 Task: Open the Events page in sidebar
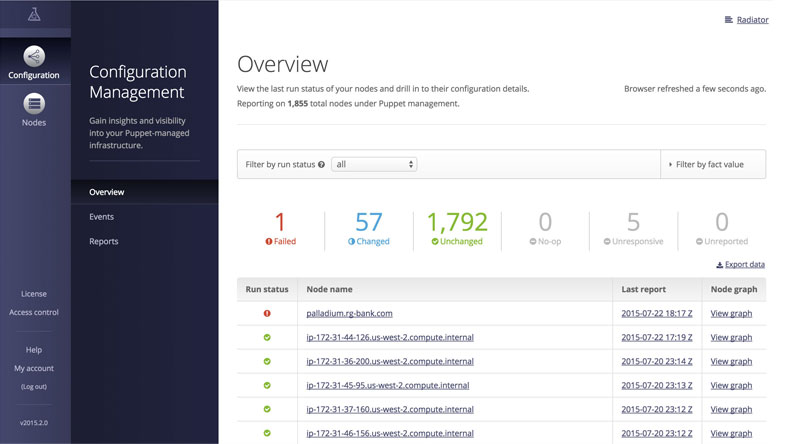[x=102, y=217]
